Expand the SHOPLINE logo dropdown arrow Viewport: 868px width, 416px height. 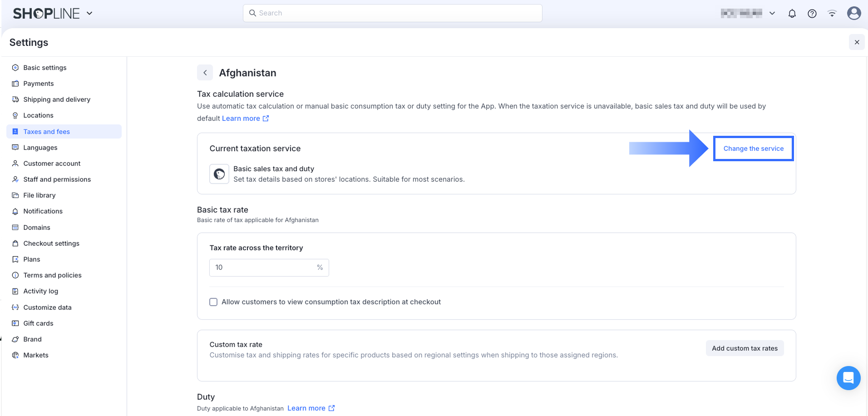(x=89, y=14)
